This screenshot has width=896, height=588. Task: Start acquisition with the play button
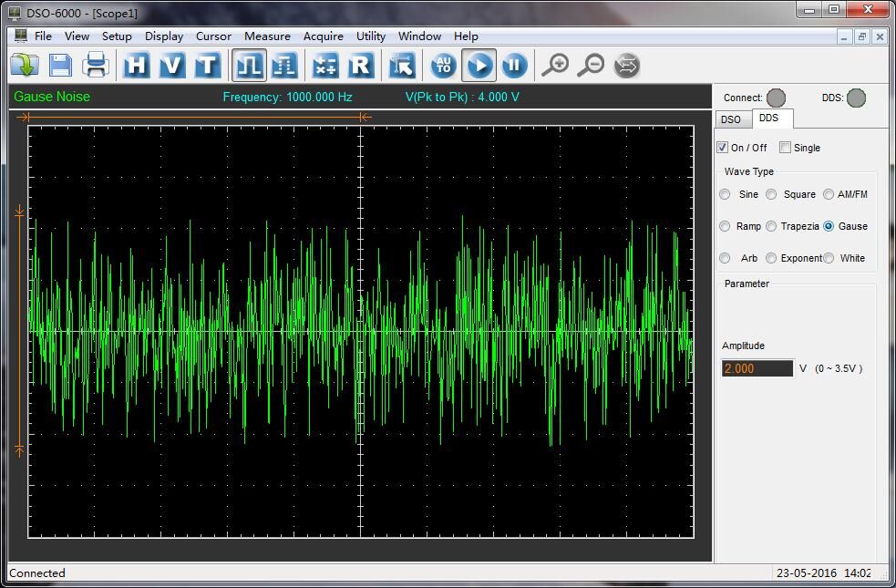(x=479, y=66)
